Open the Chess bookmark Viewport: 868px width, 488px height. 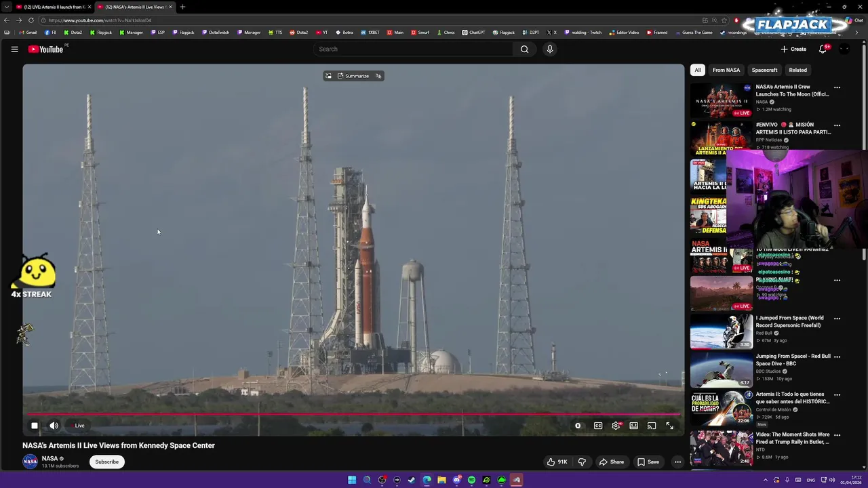pos(446,33)
